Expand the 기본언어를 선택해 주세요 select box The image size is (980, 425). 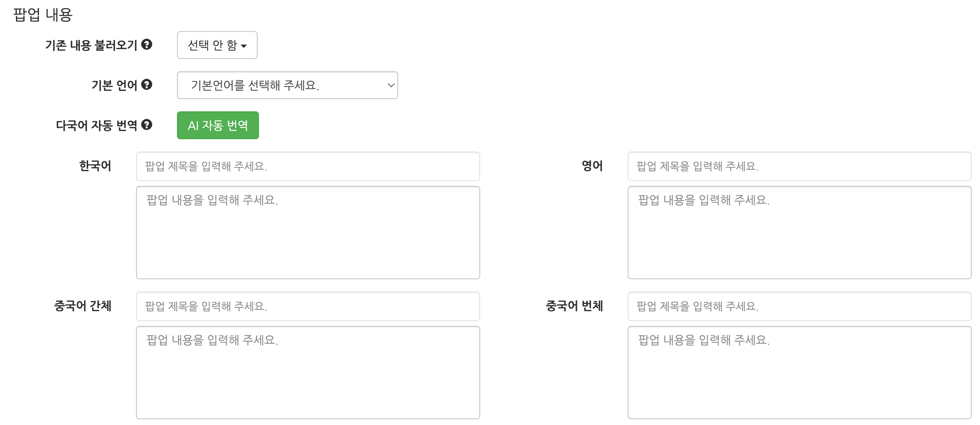click(x=287, y=85)
